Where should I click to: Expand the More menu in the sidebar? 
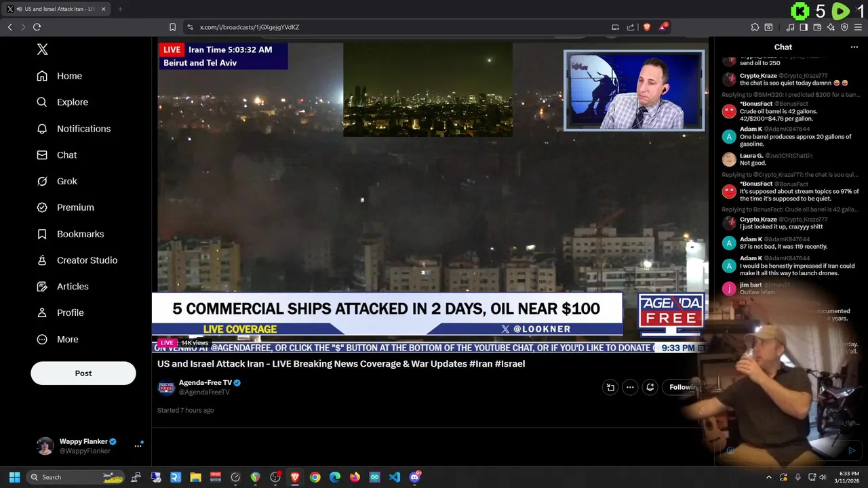click(58, 340)
